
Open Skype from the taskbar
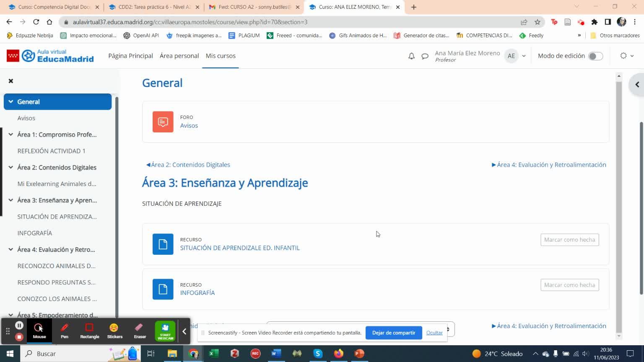point(318,354)
